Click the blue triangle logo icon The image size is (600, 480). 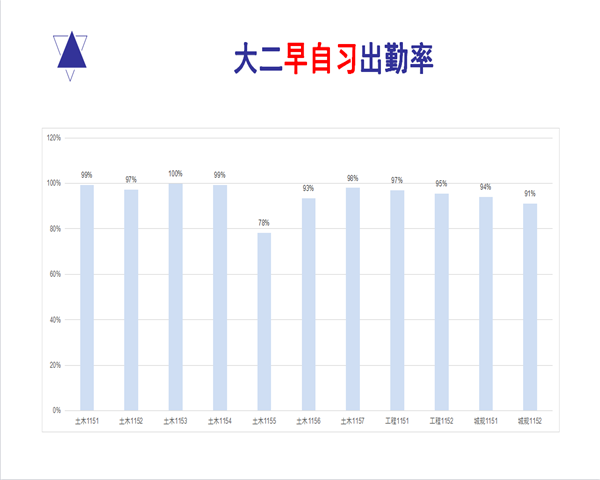(x=72, y=53)
